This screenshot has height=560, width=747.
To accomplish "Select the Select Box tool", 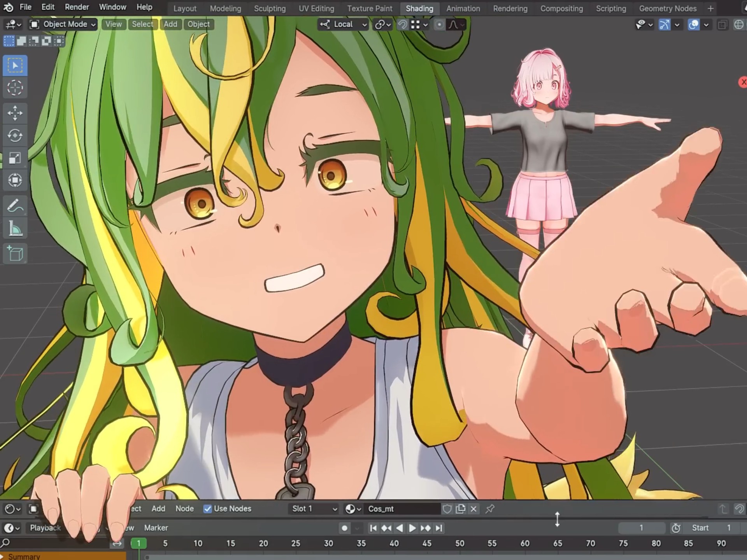I will pyautogui.click(x=15, y=65).
